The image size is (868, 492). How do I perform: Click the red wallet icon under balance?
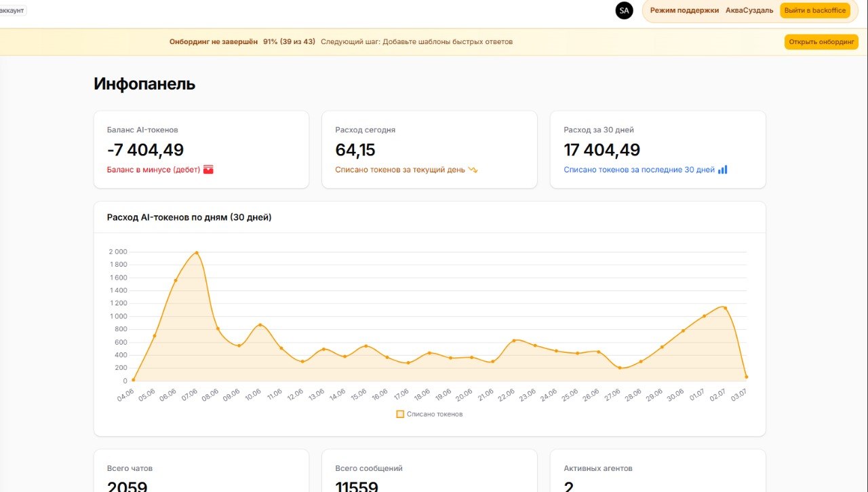coord(208,170)
